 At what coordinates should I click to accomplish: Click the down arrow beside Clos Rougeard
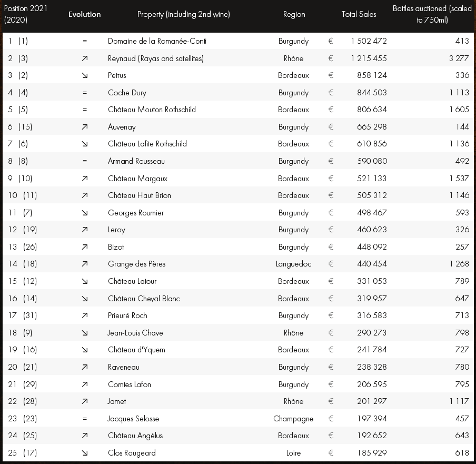click(x=85, y=453)
